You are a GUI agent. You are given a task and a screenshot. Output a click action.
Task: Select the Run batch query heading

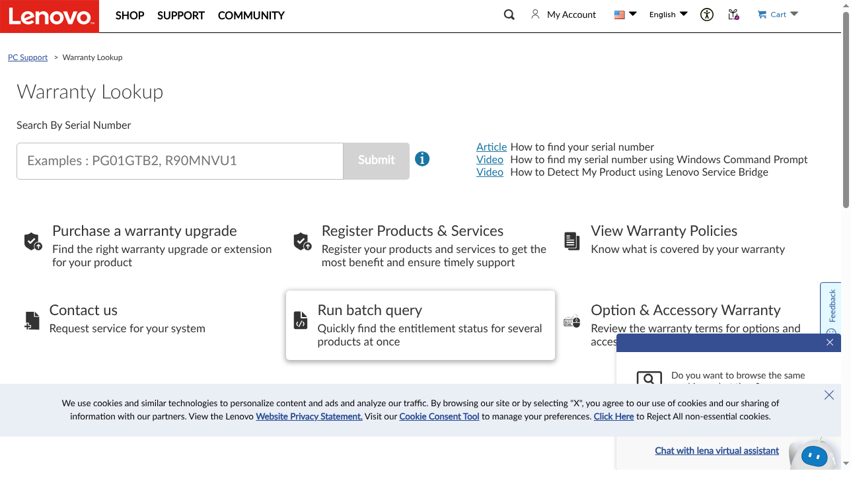370,310
